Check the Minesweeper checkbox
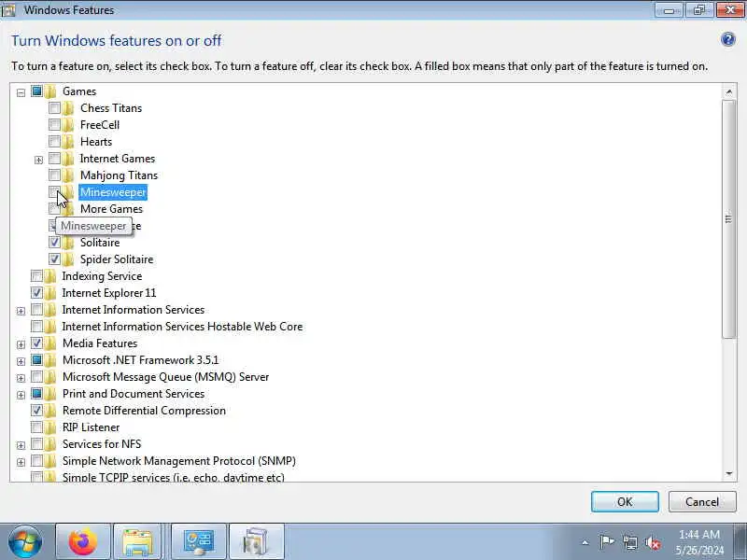Viewport: 747px width, 560px height. [54, 191]
